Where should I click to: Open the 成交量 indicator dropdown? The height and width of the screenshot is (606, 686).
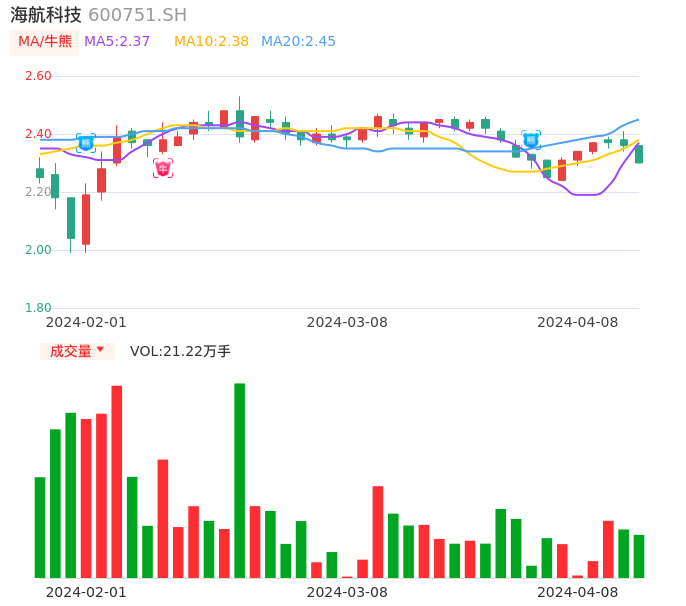pos(77,351)
